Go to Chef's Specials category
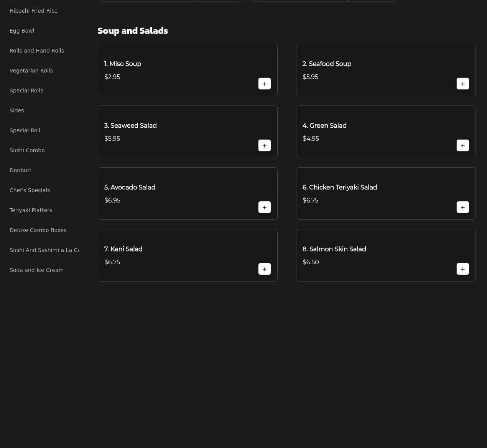This screenshot has width=487, height=448. [30, 190]
